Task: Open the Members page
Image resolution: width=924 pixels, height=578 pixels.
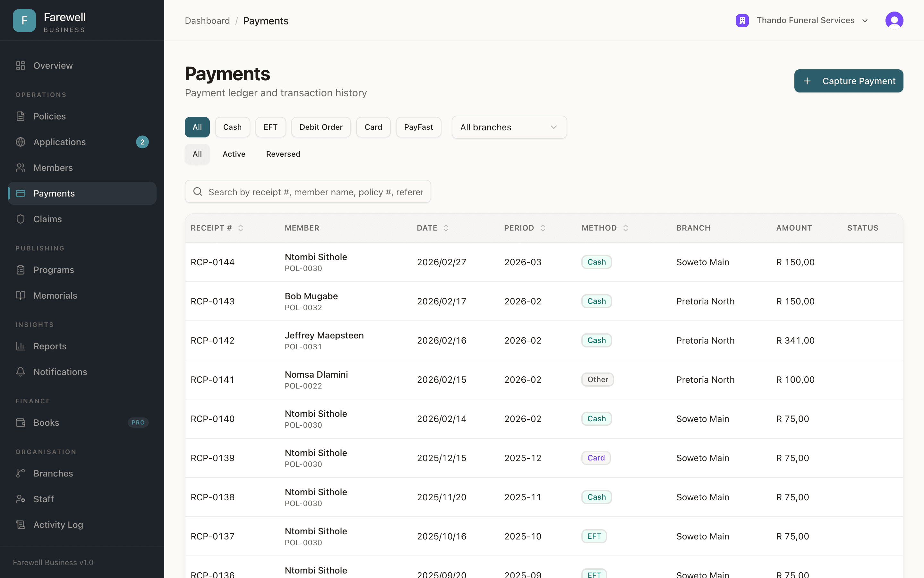Action: (82, 167)
